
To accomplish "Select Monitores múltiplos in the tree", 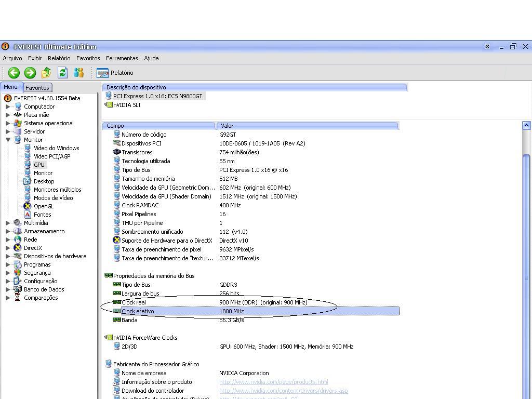I will tap(57, 190).
